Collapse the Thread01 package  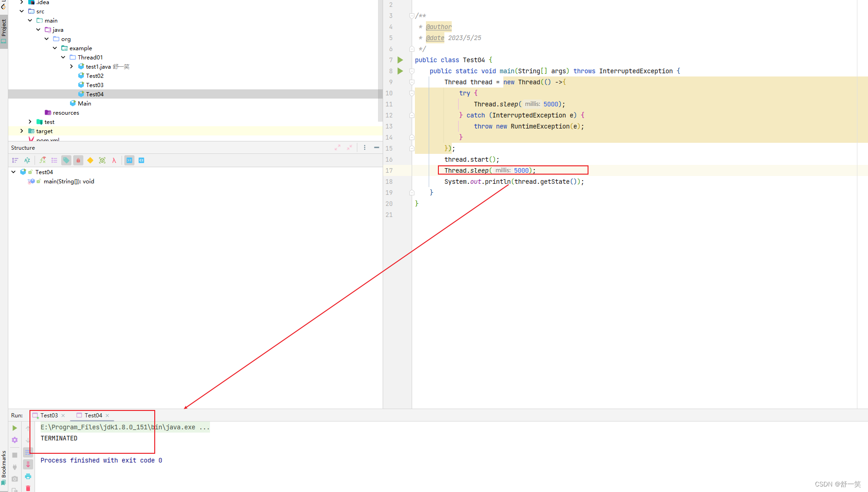63,57
